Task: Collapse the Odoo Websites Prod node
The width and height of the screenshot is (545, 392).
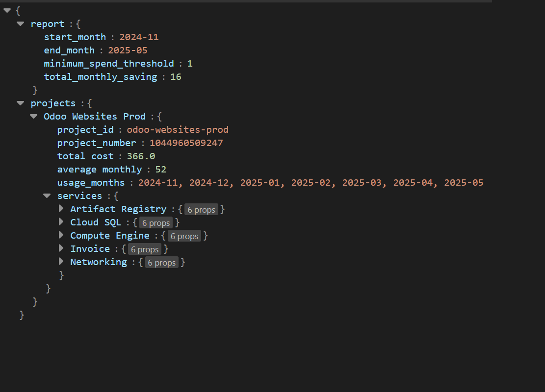Action: coord(33,116)
